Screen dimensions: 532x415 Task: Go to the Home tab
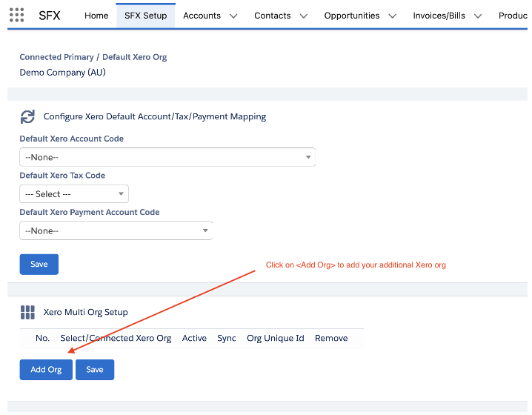point(96,16)
